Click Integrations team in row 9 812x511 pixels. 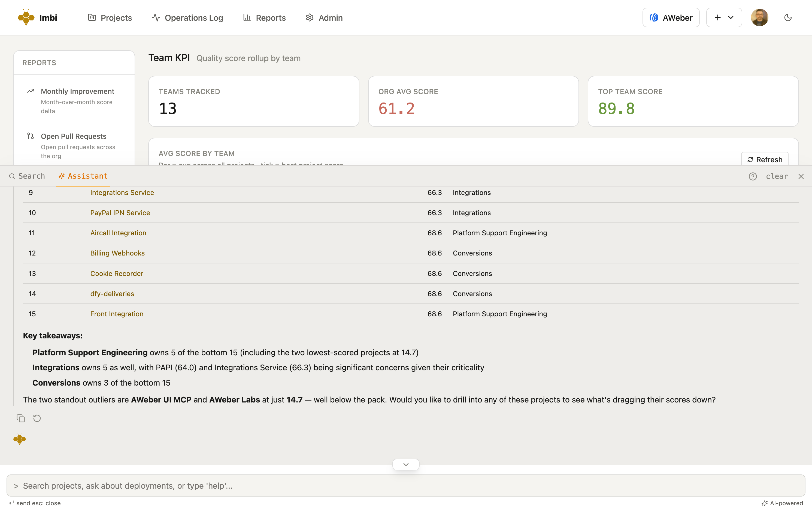(x=471, y=193)
